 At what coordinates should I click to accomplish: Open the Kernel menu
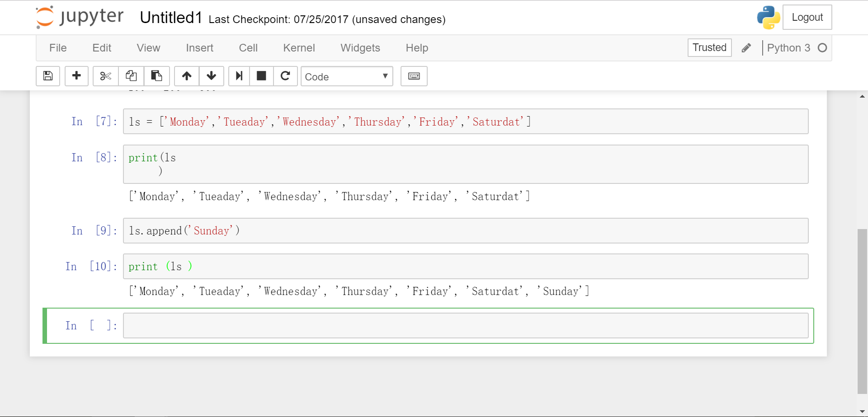pyautogui.click(x=299, y=48)
